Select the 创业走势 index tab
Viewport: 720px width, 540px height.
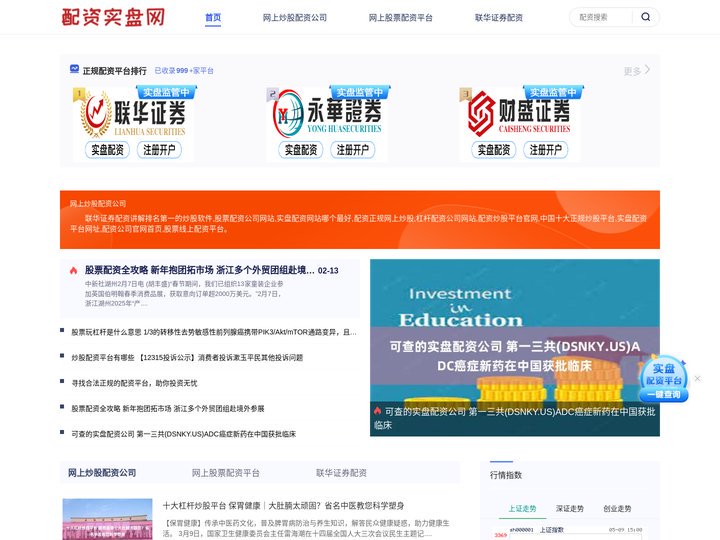(617, 508)
